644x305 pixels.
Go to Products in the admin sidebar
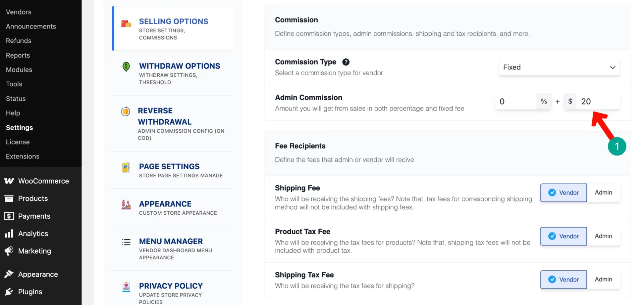(33, 199)
